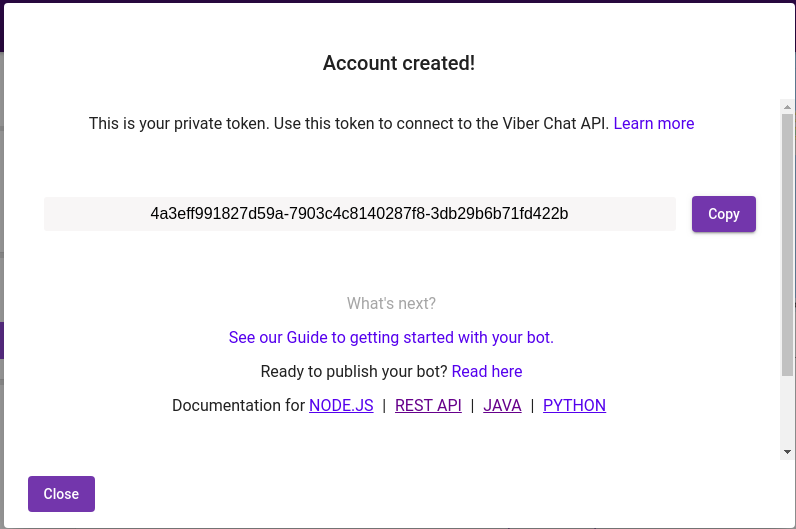Click the Copy button beside the token

tap(723, 214)
